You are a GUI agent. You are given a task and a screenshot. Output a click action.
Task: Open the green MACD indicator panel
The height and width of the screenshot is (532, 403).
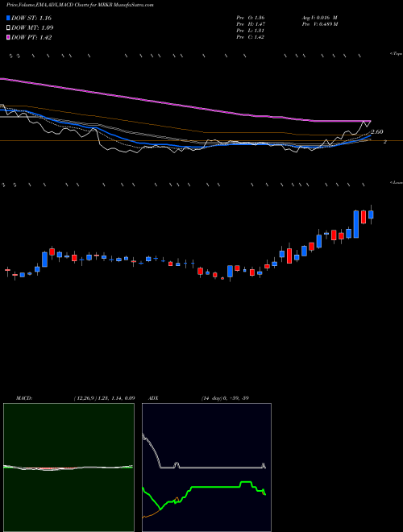(69, 468)
